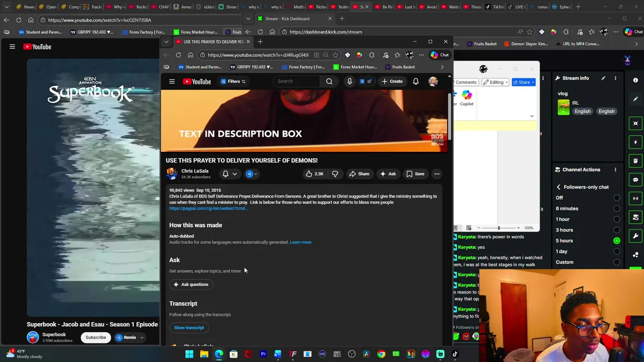Like the video with 2.3K likes
644x362 pixels.
(x=314, y=174)
